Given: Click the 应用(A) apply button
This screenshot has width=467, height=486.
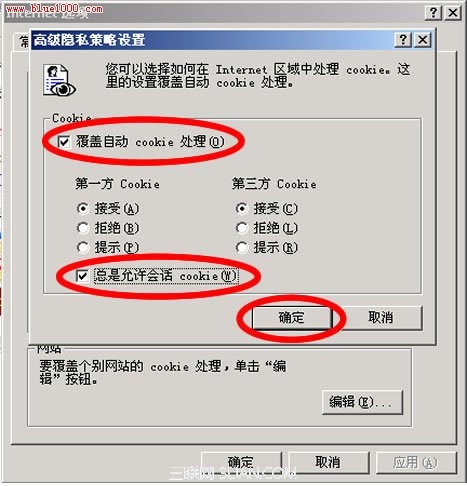Looking at the screenshot, I should pyautogui.click(x=416, y=463).
